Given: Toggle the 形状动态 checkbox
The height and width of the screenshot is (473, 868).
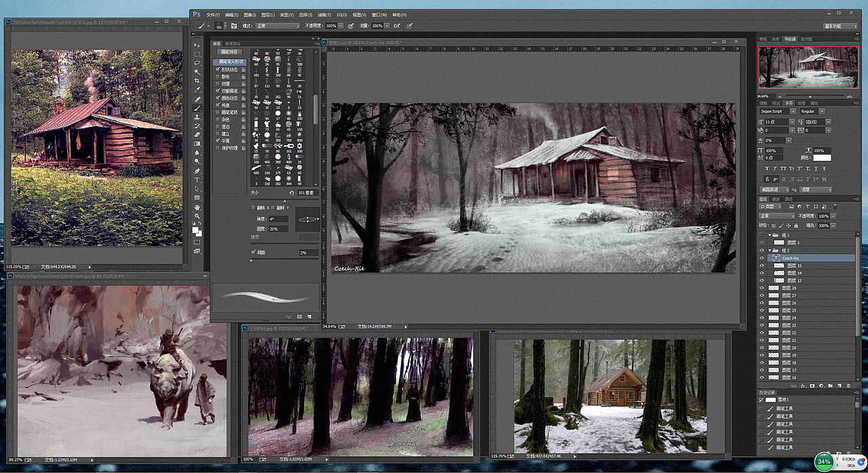Looking at the screenshot, I should point(218,69).
